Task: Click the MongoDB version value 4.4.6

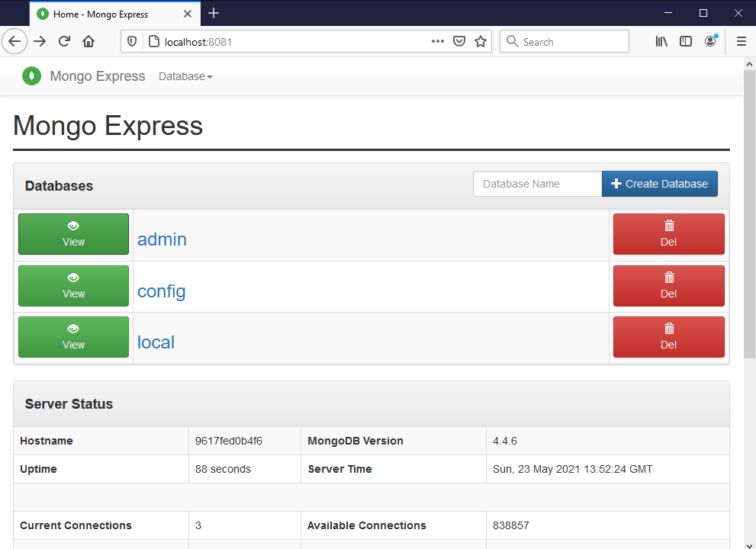Action: tap(505, 441)
